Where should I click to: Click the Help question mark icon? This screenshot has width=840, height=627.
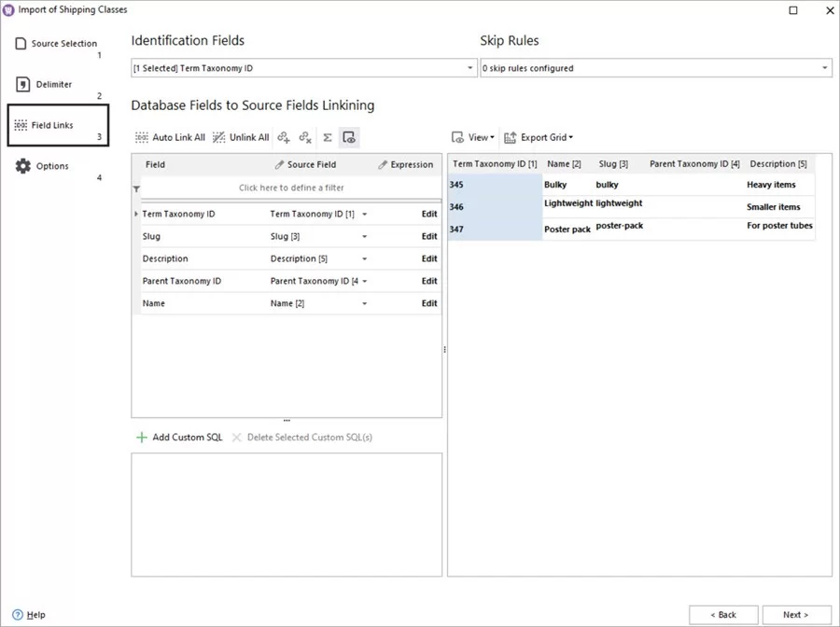tap(17, 615)
